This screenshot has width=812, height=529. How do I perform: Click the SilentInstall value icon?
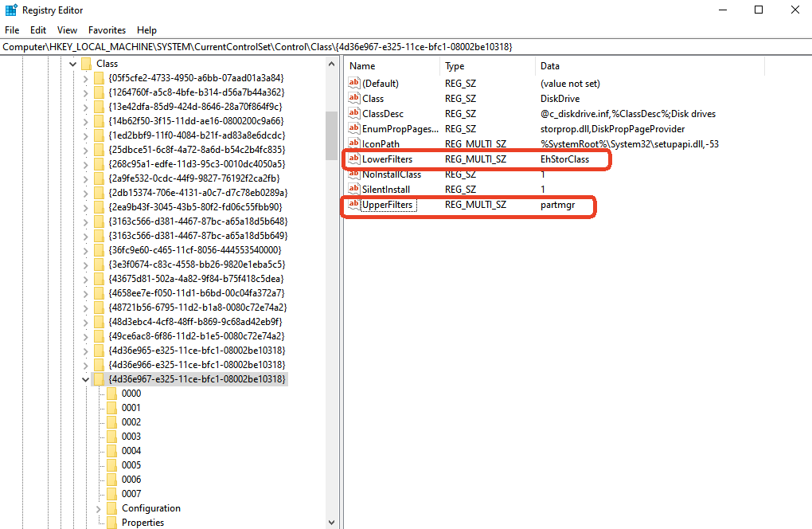point(353,189)
